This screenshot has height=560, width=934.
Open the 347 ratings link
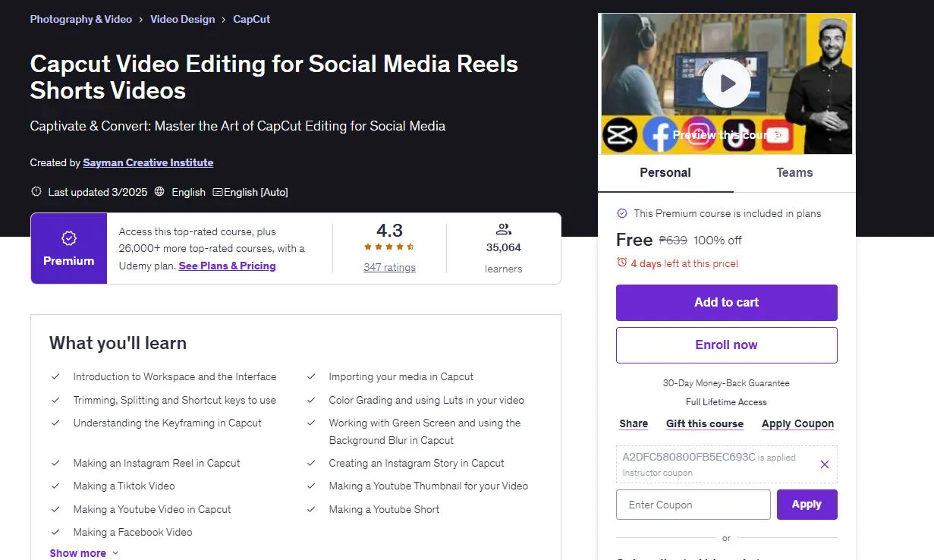click(x=389, y=267)
